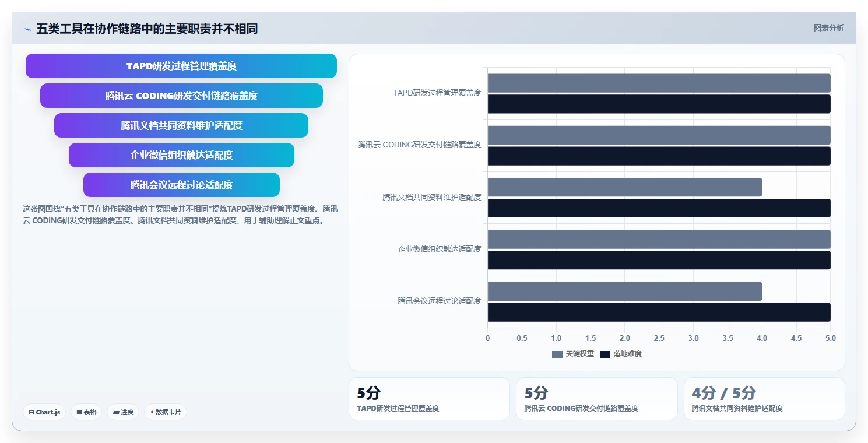Click the x-axis tick value 1.5
Image resolution: width=868 pixels, height=443 pixels.
pos(591,338)
